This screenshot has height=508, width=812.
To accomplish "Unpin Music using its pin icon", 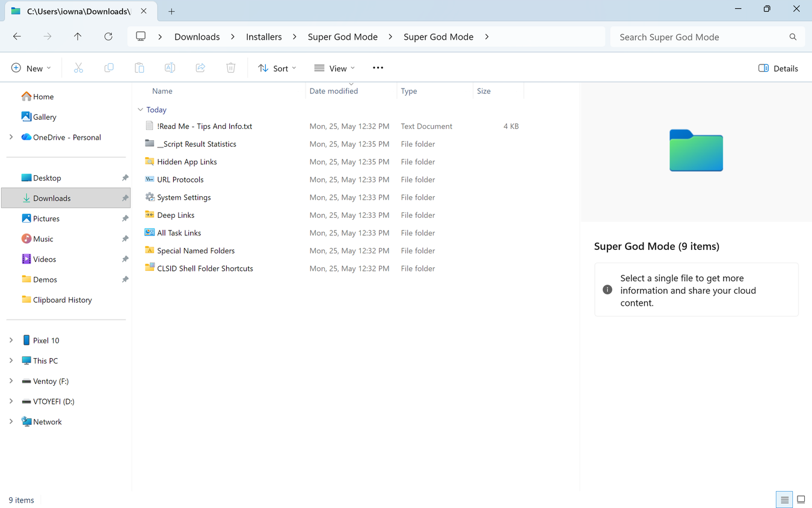I will [x=125, y=239].
